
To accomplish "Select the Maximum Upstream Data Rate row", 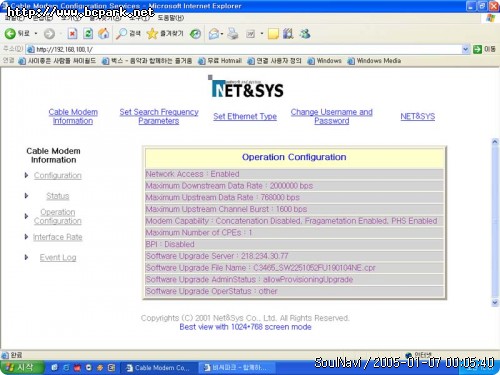I will [294, 197].
